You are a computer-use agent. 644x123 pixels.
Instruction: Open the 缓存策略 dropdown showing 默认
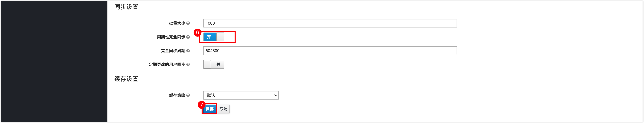coord(241,95)
